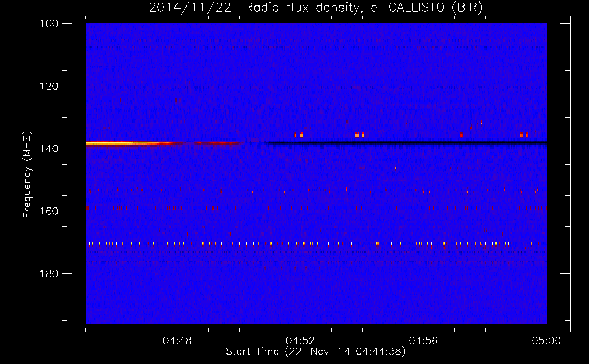Click the "Start Time (22-Nov-14 04:44:38)" label

(316, 352)
